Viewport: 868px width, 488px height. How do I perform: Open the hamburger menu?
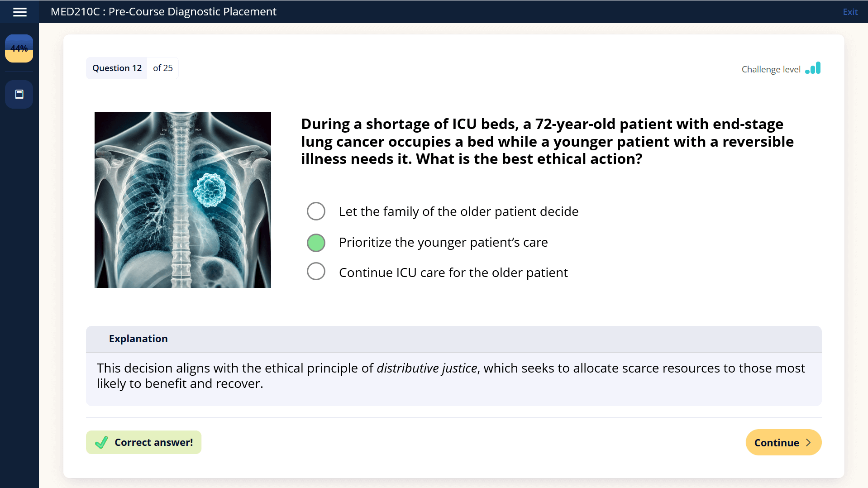click(19, 12)
